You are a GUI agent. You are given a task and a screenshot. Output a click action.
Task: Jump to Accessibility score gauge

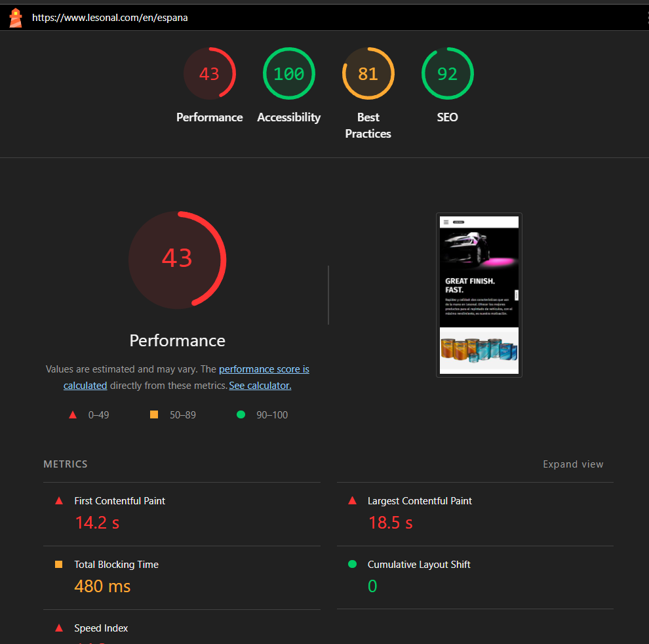click(288, 74)
